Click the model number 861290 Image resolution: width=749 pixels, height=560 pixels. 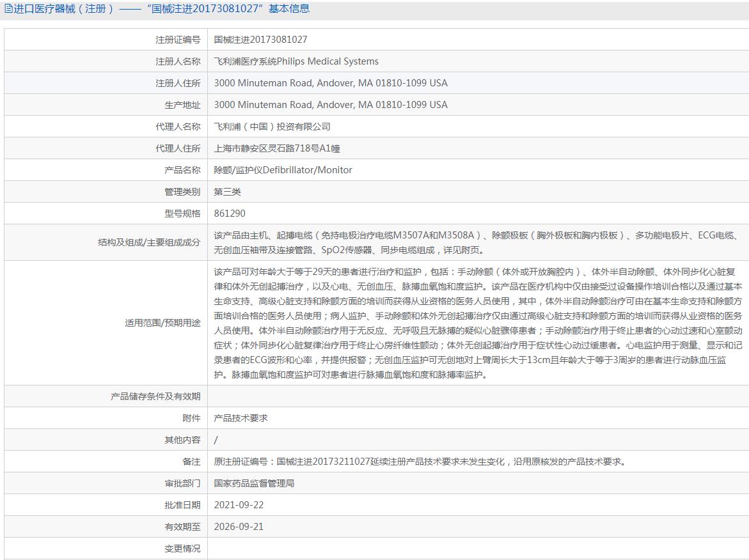coord(230,214)
